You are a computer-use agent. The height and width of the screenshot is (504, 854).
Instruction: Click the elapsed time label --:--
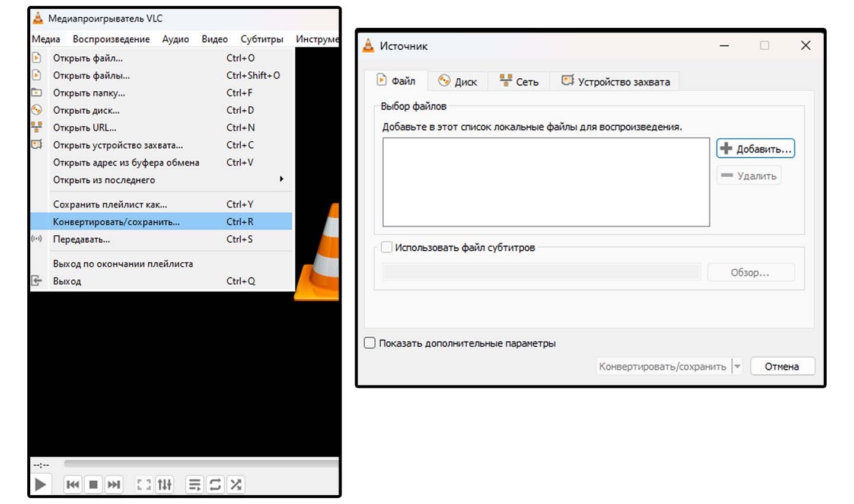(41, 465)
